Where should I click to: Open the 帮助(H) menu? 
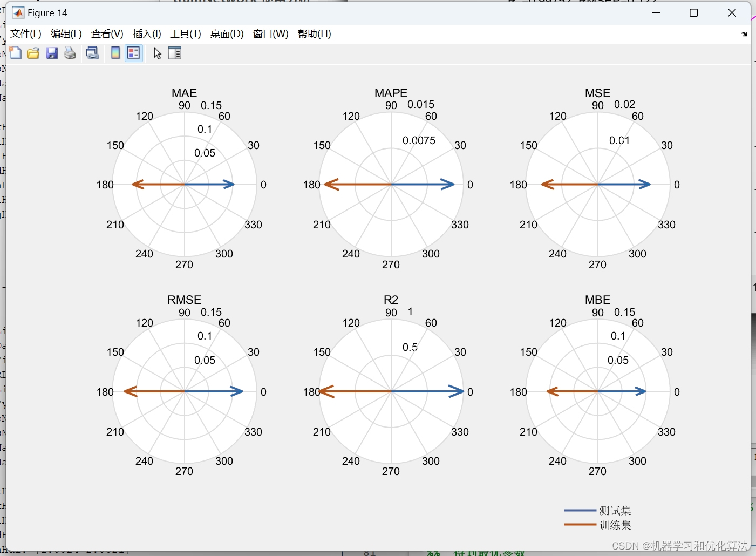coord(315,33)
